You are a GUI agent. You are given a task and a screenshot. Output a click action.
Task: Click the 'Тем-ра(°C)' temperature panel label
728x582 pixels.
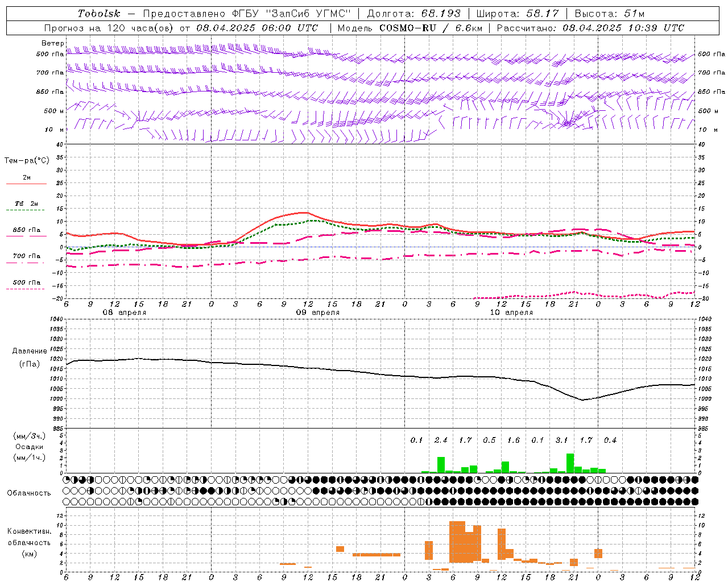(x=27, y=161)
